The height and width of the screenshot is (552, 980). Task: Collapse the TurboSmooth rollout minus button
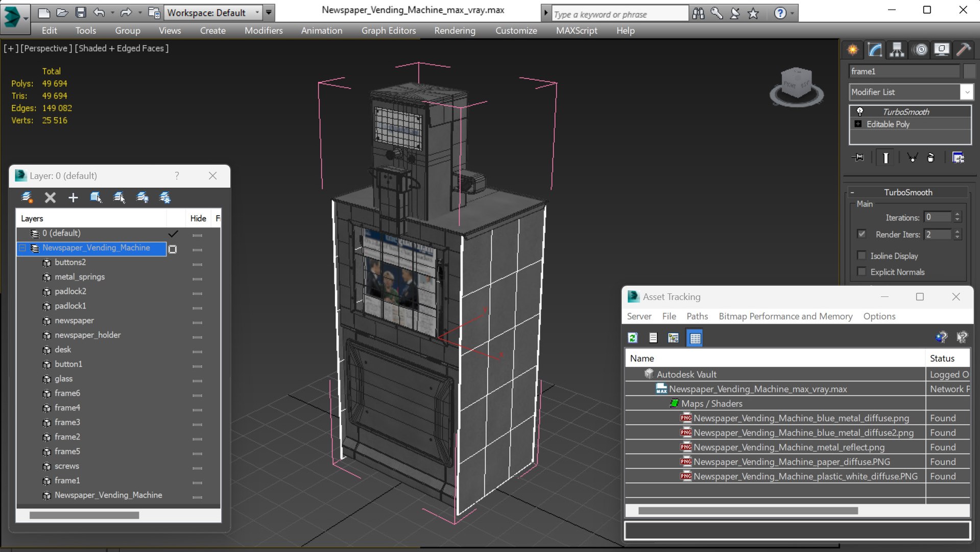[852, 193]
